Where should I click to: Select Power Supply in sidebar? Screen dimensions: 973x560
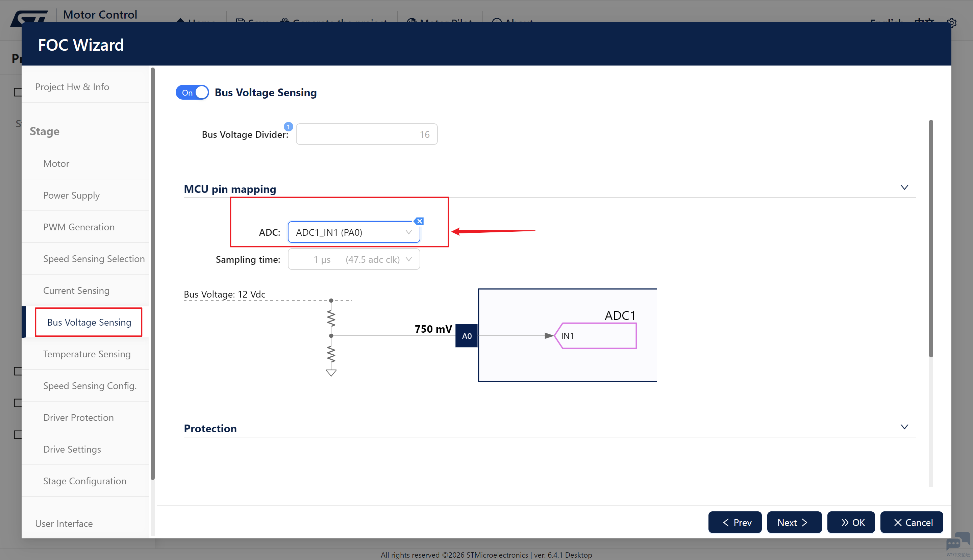(71, 195)
